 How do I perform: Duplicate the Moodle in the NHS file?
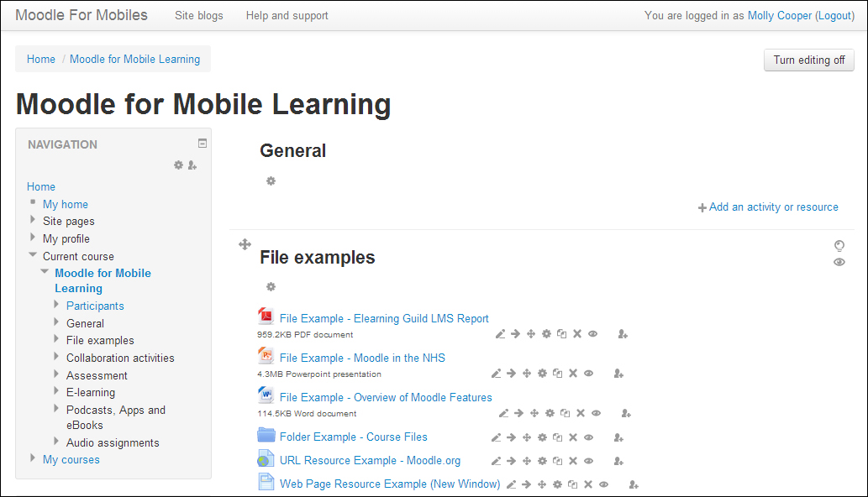[x=557, y=372]
